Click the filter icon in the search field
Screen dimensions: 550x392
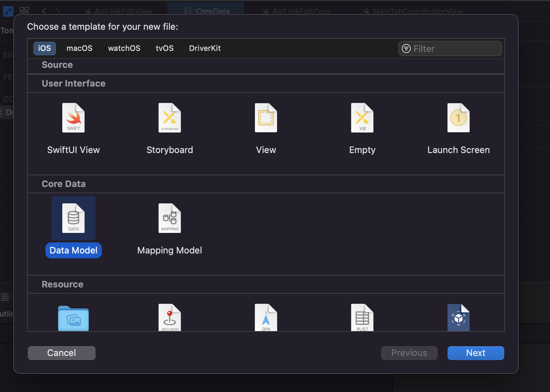406,48
